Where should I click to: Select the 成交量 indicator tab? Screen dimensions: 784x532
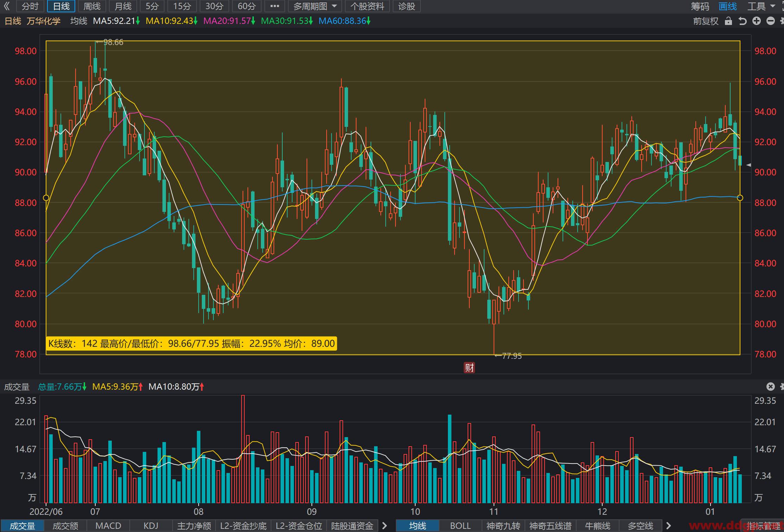(22, 526)
